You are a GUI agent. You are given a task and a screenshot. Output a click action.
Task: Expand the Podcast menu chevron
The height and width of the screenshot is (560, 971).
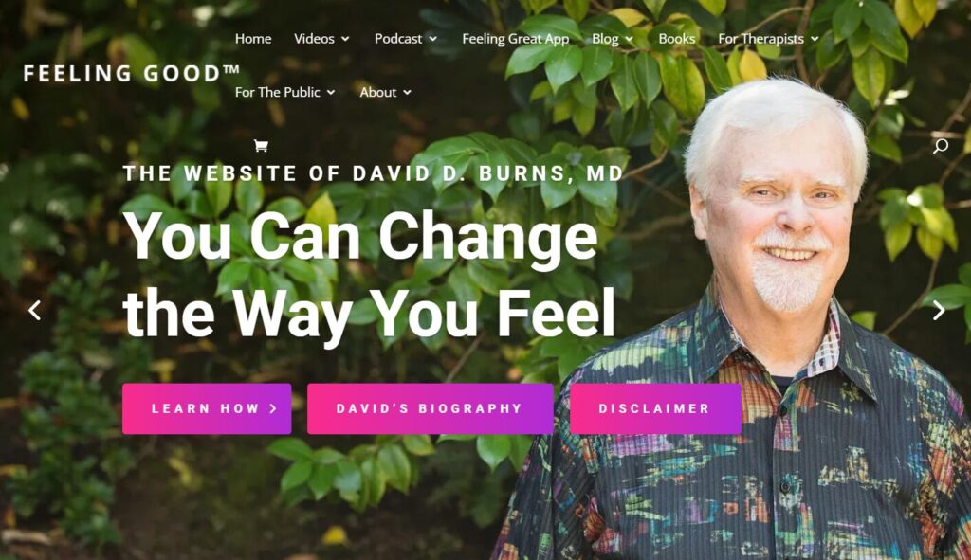pos(432,39)
